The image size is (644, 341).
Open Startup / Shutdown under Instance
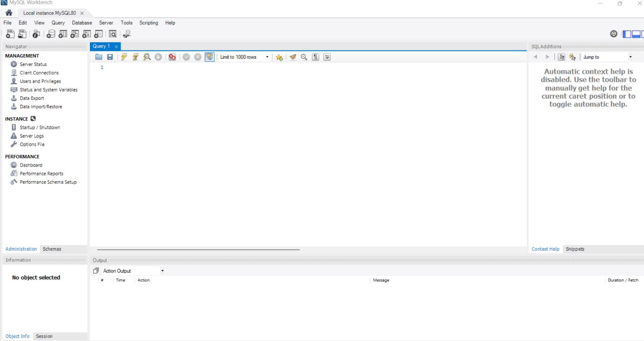click(40, 127)
